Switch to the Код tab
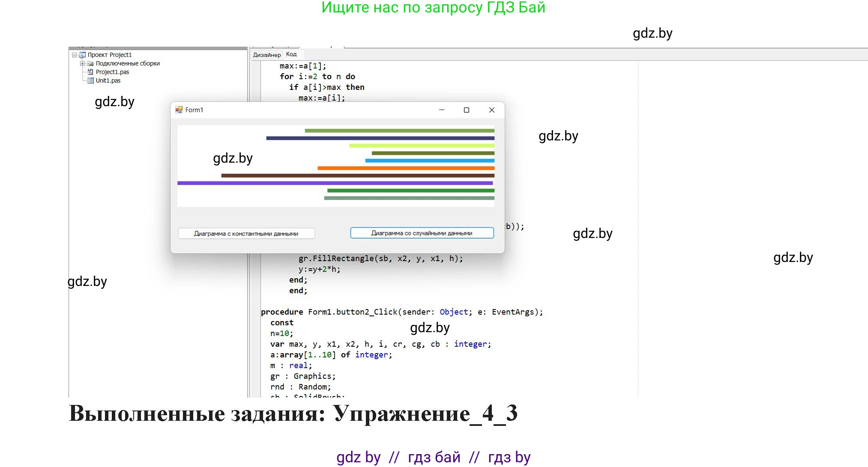This screenshot has width=868, height=467. coord(291,54)
